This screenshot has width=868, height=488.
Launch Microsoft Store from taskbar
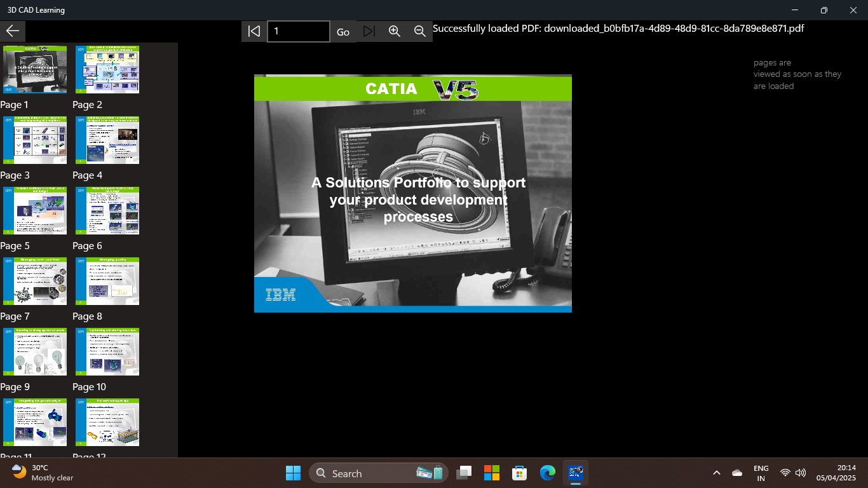pos(519,473)
